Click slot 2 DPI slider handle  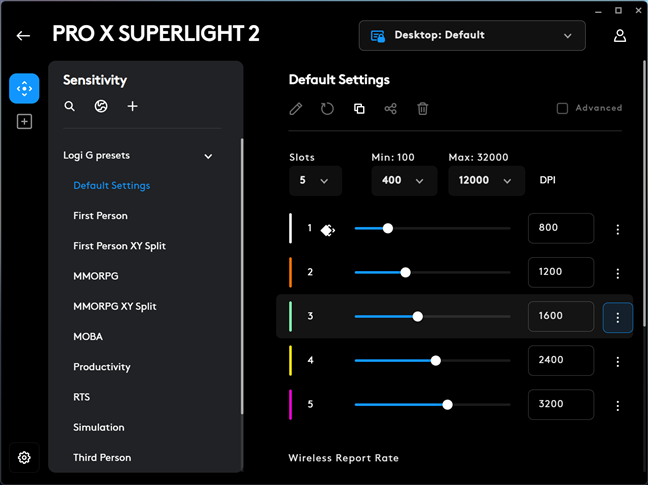[x=405, y=272]
